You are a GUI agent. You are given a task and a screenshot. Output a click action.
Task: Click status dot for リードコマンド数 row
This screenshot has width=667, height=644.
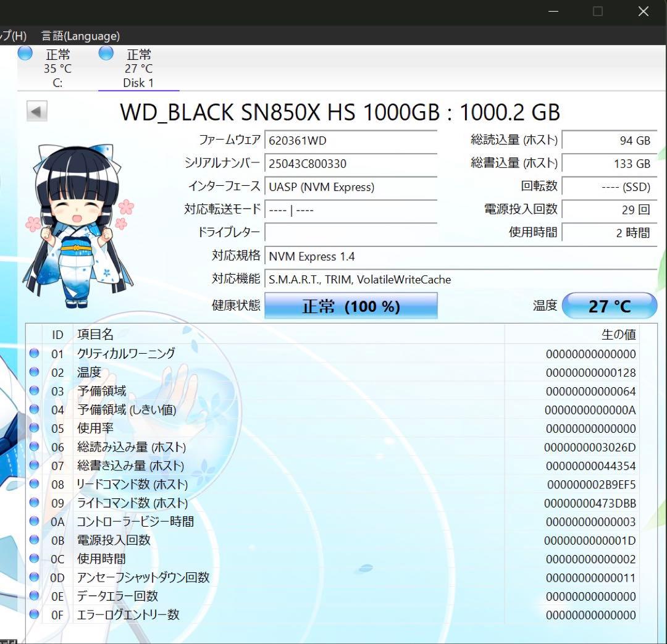click(35, 483)
